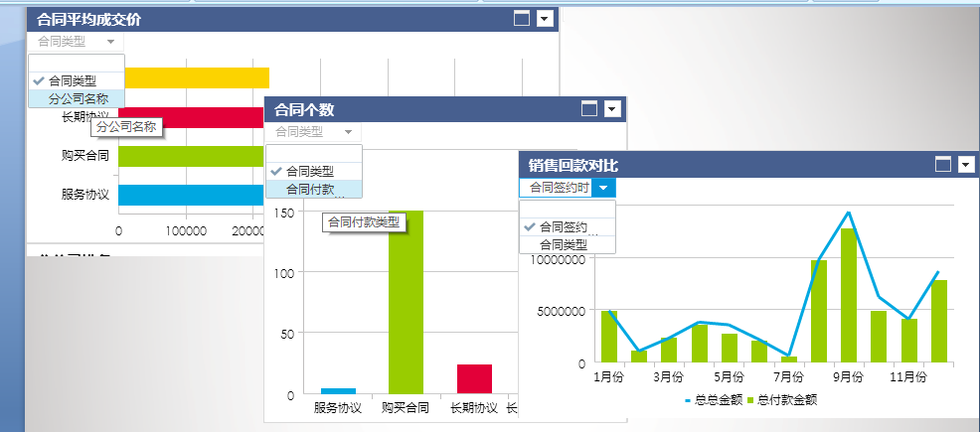
Task: Click the 9月份 green bar in 销售回款对比
Action: [x=849, y=295]
